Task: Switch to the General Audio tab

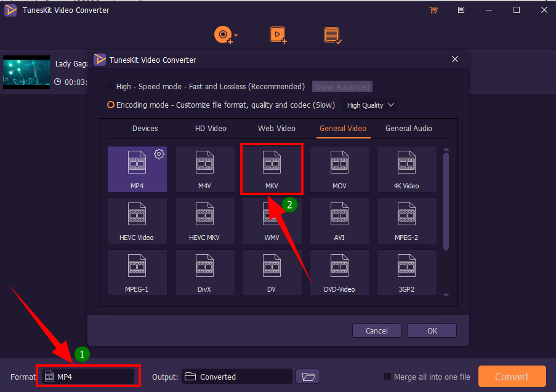Action: click(408, 128)
